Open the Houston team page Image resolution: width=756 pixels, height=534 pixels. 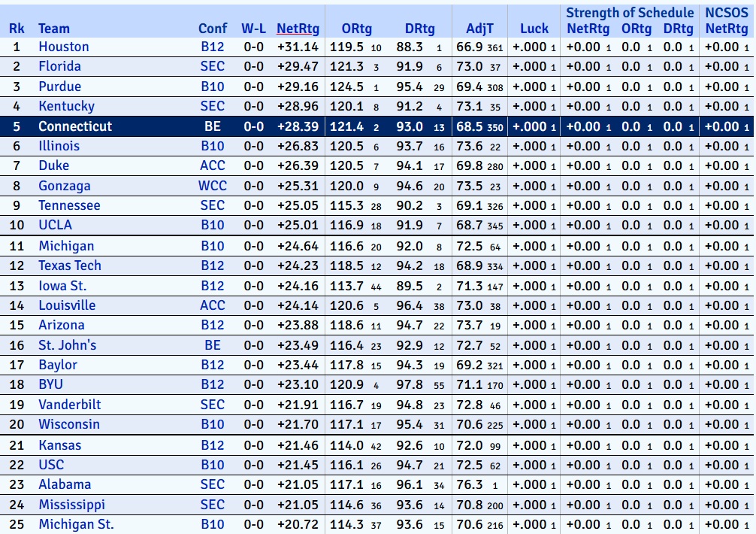63,47
